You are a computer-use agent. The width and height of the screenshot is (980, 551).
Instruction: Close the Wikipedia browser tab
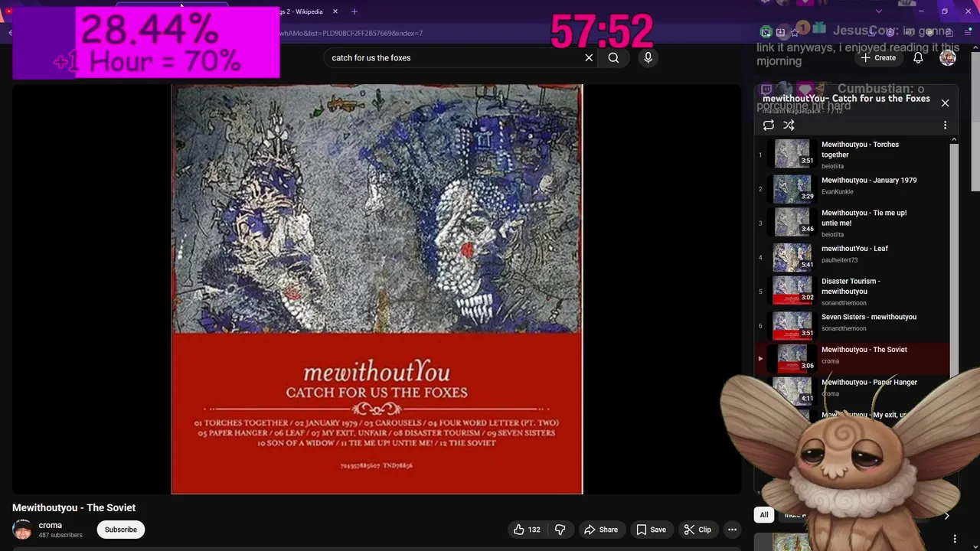point(336,11)
